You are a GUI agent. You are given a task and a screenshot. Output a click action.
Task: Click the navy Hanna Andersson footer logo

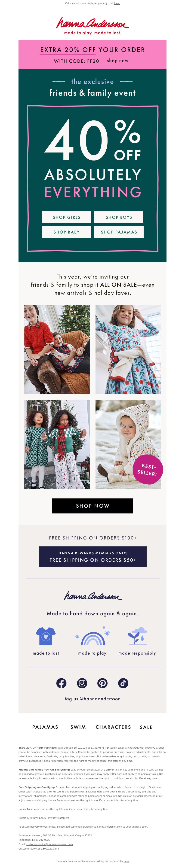(92, 596)
